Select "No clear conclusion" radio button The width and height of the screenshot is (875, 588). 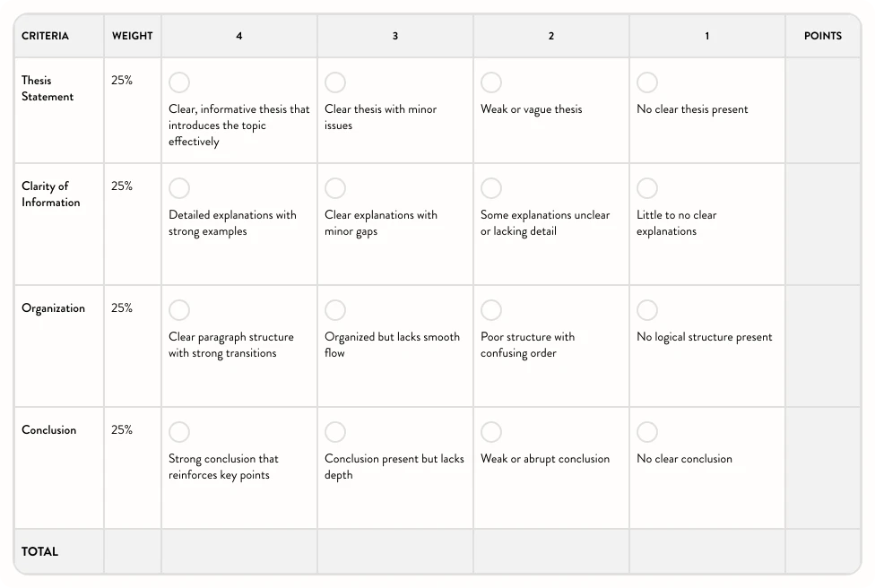click(647, 432)
